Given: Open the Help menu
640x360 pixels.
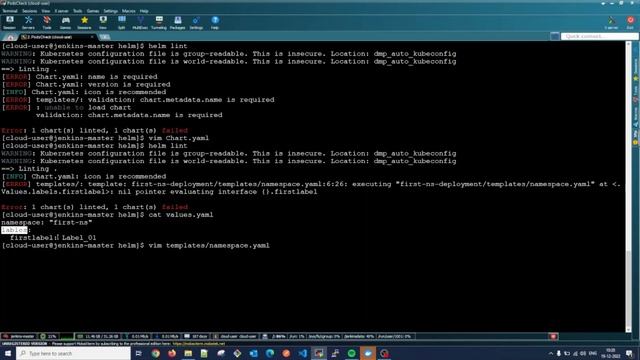Looking at the screenshot, I should point(144,11).
